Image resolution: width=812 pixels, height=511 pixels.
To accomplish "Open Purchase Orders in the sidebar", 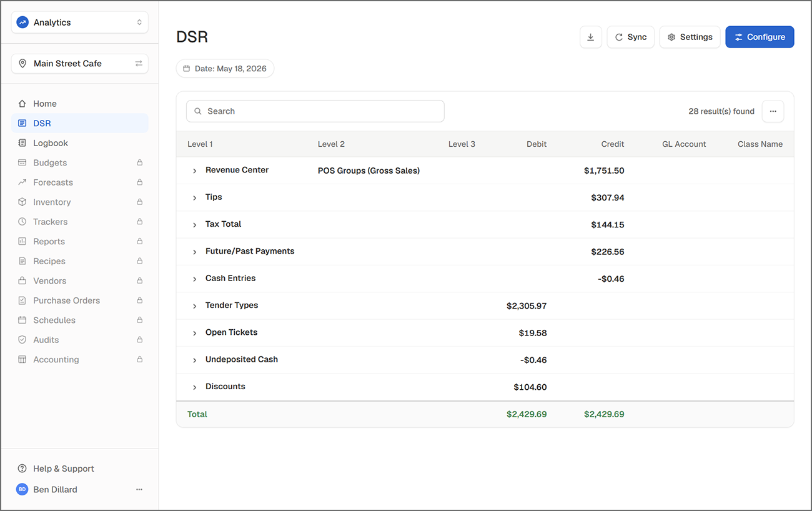I will point(80,300).
